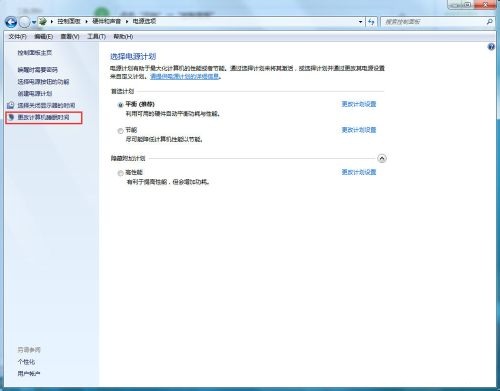
Task: Select the 高性能 power plan radio
Action: pyautogui.click(x=120, y=173)
